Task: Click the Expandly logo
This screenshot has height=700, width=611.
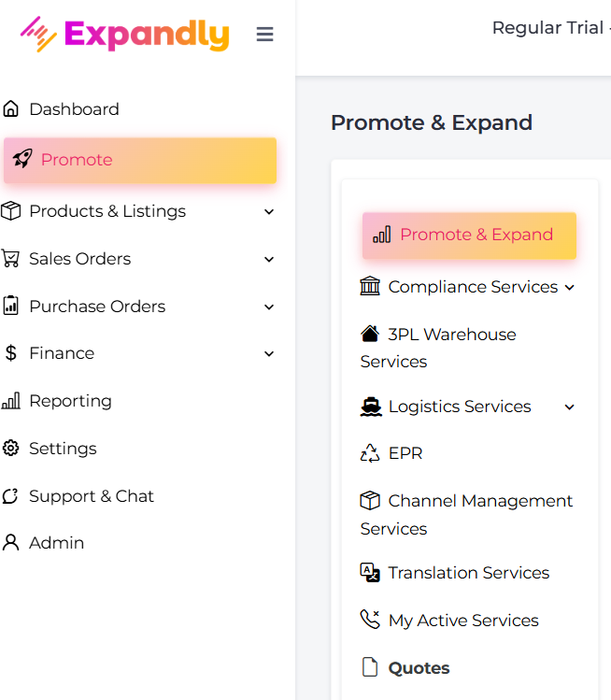Action: pos(125,35)
